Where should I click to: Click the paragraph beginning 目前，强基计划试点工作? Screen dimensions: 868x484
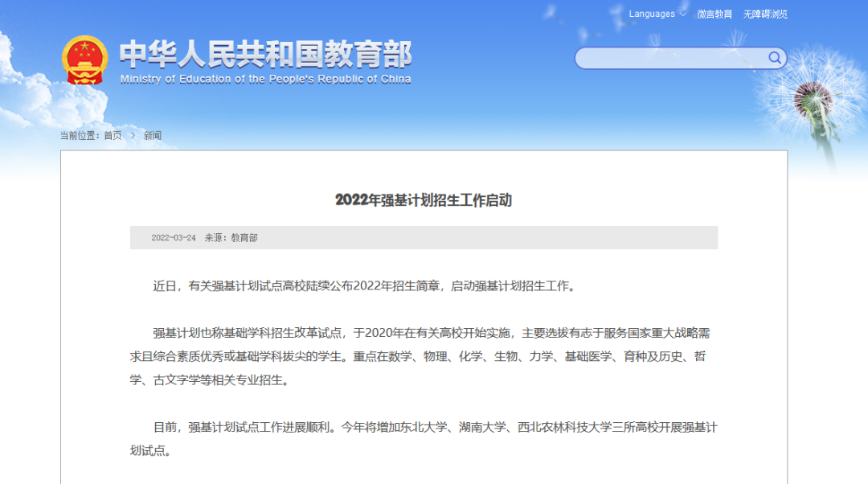(424, 439)
